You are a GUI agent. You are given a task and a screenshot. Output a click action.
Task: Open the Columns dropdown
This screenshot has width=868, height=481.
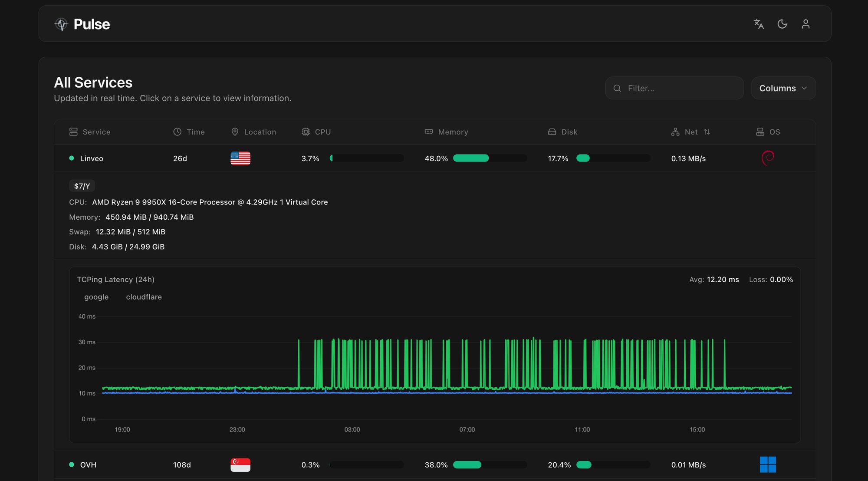[783, 88]
